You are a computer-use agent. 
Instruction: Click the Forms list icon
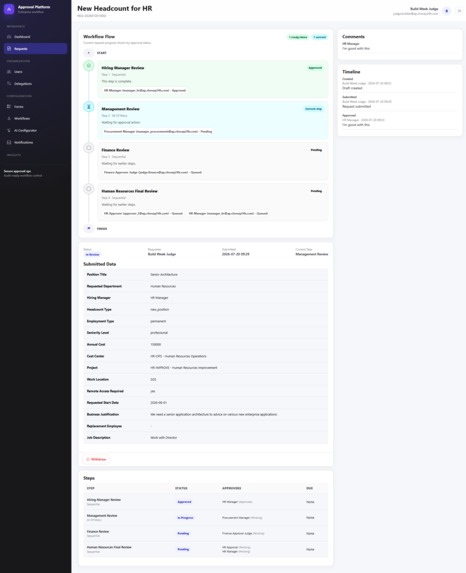point(9,107)
